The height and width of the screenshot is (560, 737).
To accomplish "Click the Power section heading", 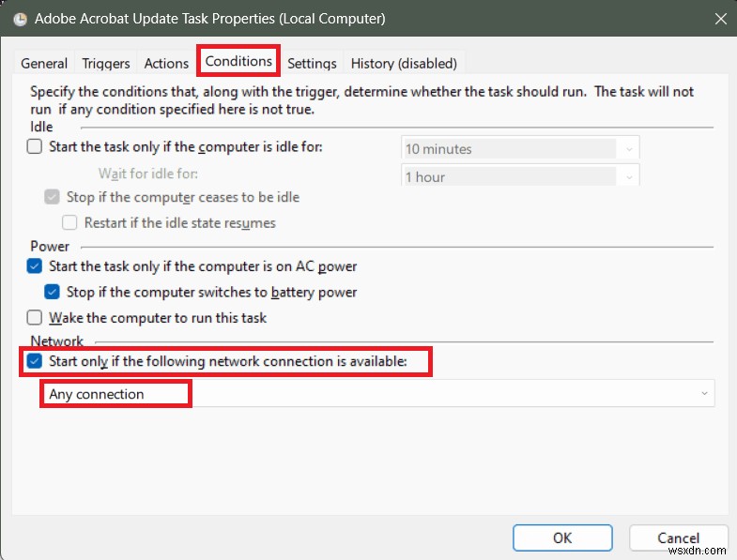I will point(50,246).
